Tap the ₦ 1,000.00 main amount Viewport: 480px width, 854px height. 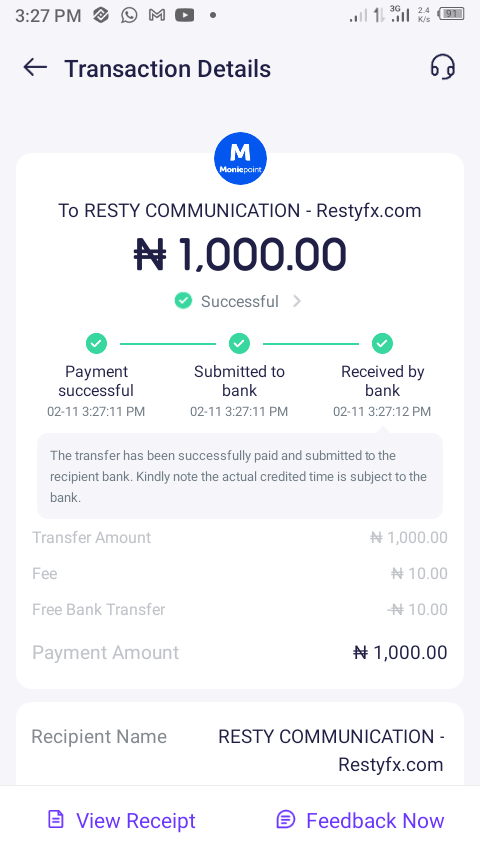240,254
